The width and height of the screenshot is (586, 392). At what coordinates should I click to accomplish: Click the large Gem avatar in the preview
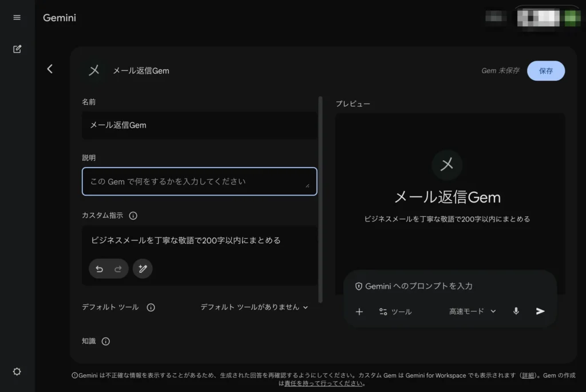(447, 164)
